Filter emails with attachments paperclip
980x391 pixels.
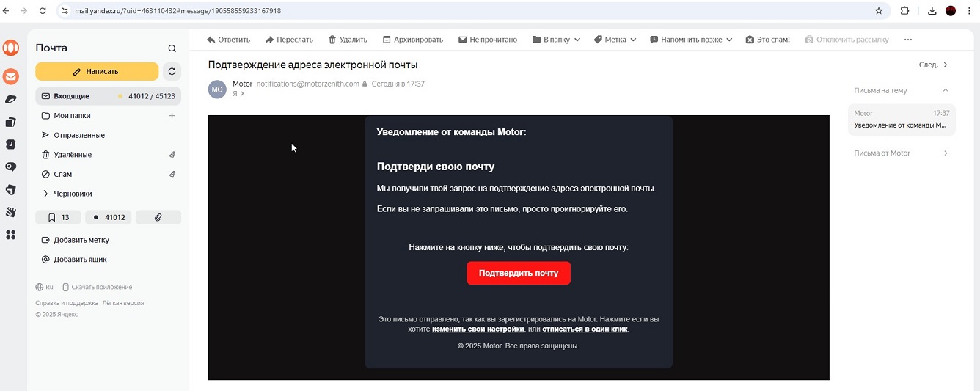coord(158,217)
